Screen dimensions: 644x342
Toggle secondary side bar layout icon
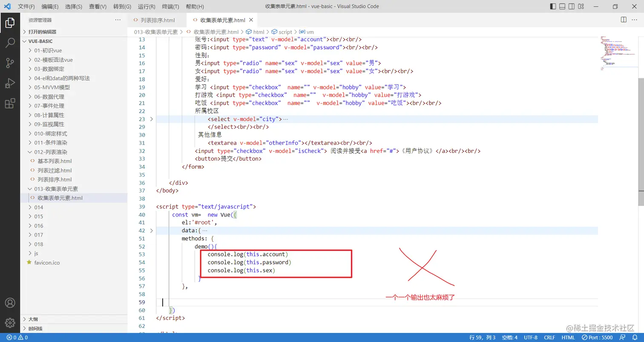pyautogui.click(x=572, y=6)
